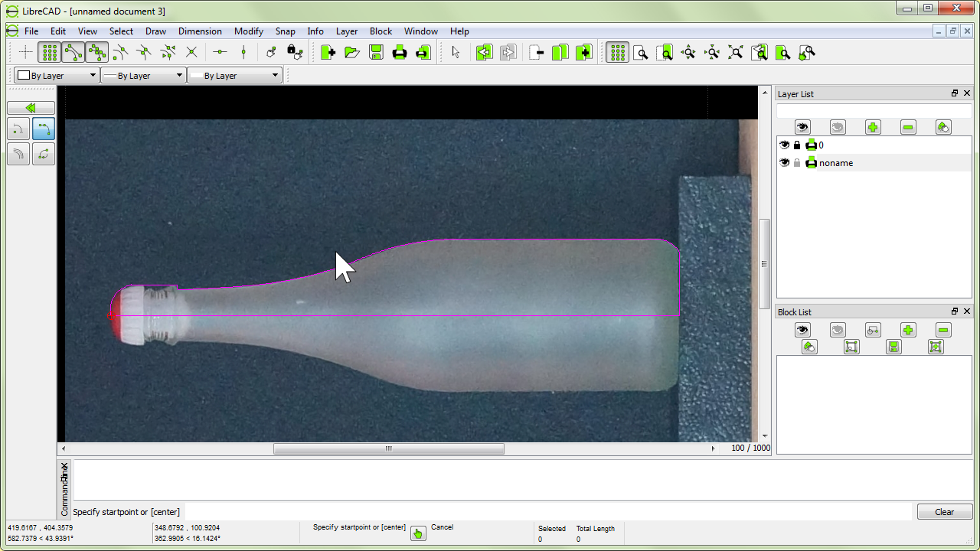Toggle lock on layer 0
Screen dimensions: 980x551
tap(797, 145)
